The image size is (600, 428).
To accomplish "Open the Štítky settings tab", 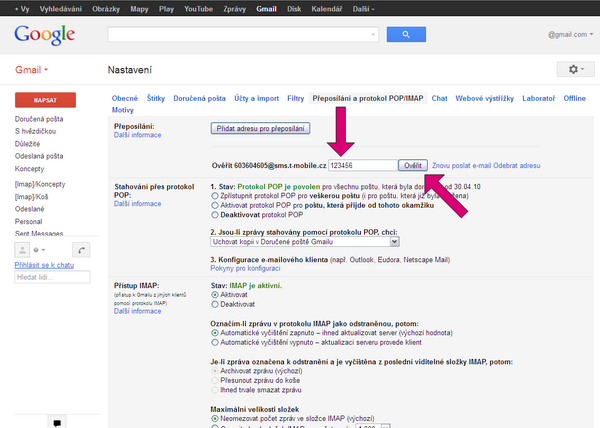I will pyautogui.click(x=156, y=98).
